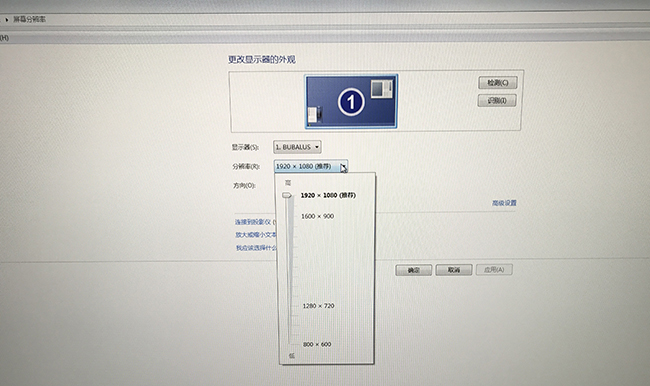
Task: Click the circled number 1 icon
Action: point(351,102)
